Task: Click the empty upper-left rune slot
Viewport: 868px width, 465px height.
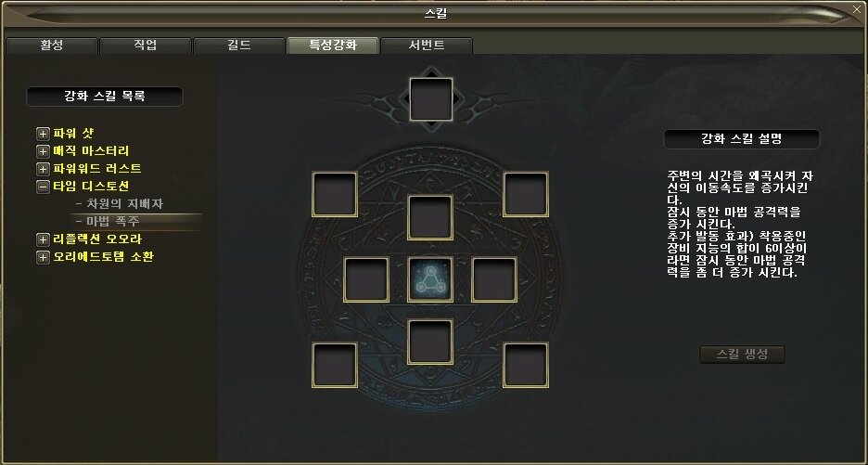Action: 335,194
